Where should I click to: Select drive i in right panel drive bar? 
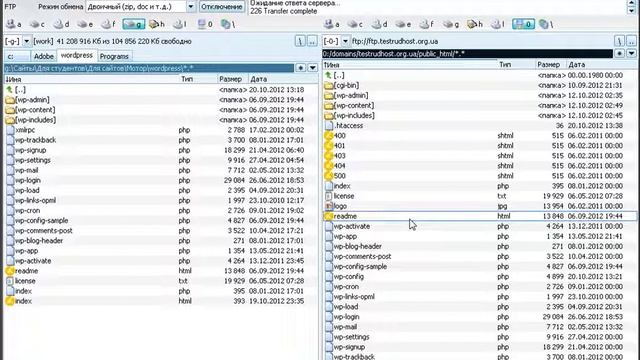point(498,24)
